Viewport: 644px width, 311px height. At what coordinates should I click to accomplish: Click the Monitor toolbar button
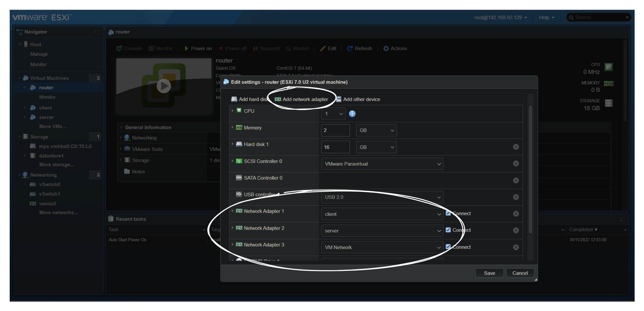pyautogui.click(x=160, y=49)
